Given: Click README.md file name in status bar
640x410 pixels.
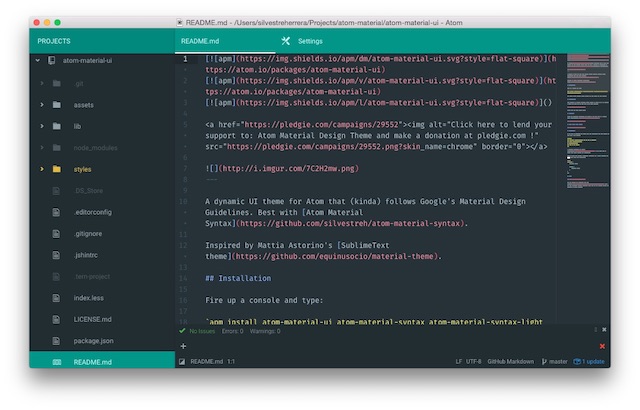Looking at the screenshot, I should (x=207, y=361).
